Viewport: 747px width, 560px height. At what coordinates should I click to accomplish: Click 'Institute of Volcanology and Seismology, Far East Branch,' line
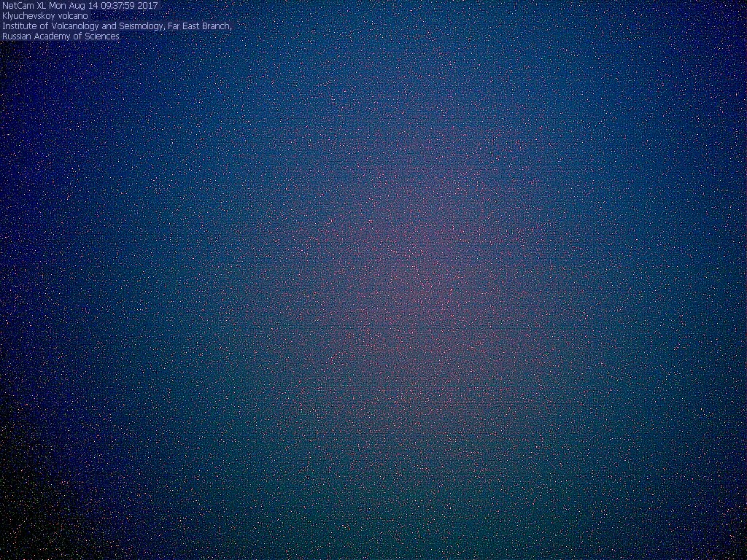tap(117, 26)
